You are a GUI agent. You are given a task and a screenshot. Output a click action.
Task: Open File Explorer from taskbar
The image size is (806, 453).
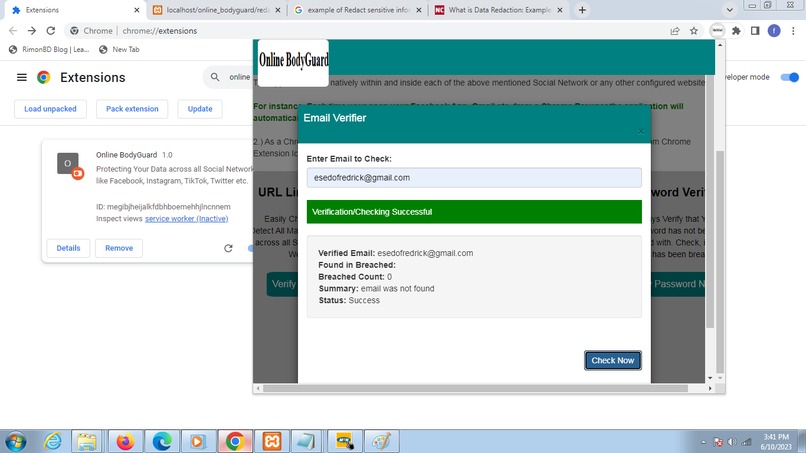87,441
